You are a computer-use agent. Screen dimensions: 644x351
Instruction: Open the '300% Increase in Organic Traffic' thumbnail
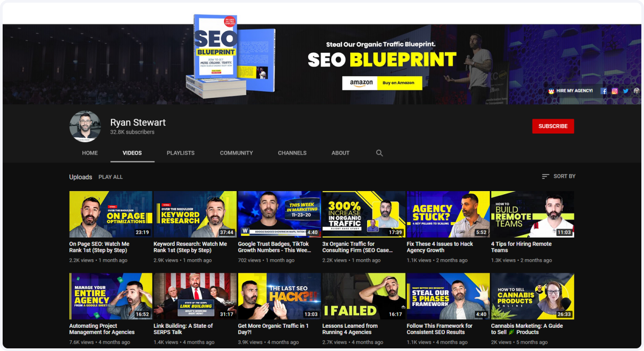pos(364,214)
